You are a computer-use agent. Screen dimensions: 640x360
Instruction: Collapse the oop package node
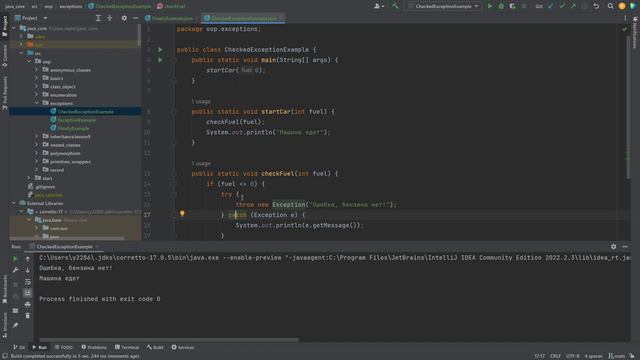click(29, 62)
